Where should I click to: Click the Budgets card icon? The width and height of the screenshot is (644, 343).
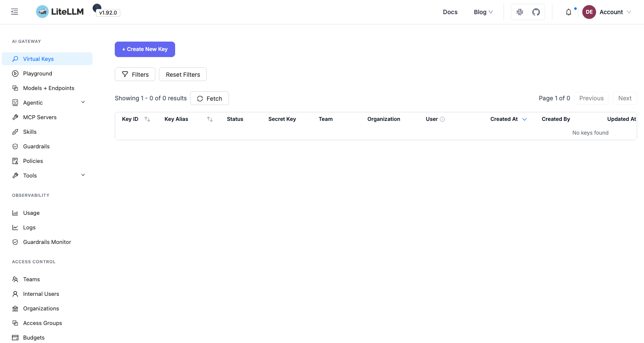coord(15,338)
